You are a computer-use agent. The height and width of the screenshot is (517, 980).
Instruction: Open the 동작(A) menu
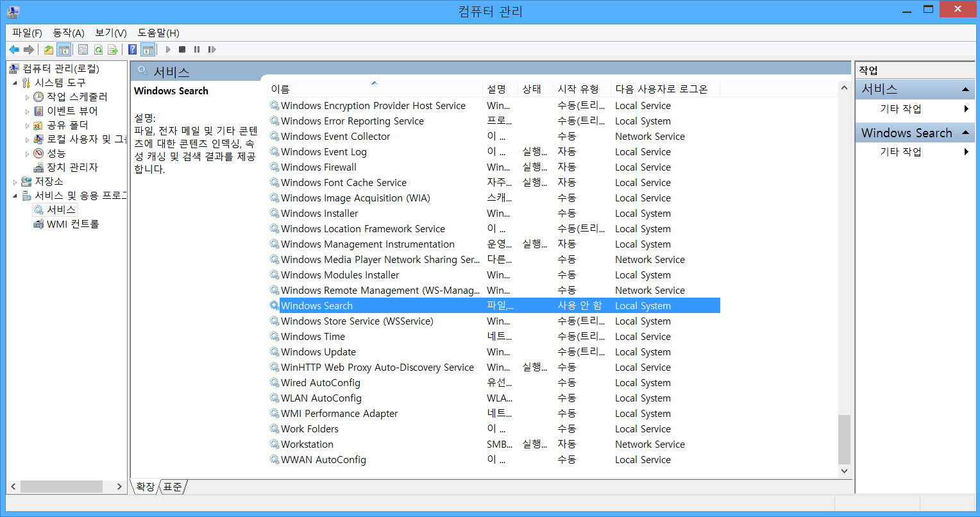(69, 33)
